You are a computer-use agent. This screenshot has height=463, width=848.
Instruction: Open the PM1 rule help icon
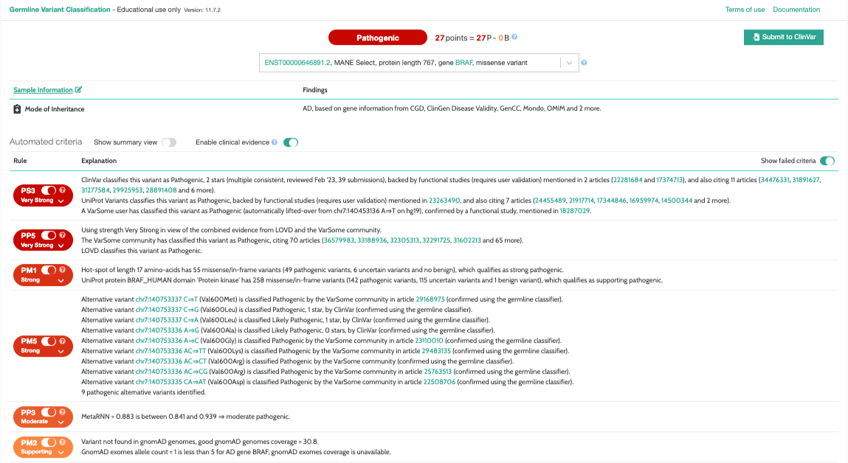(x=62, y=270)
